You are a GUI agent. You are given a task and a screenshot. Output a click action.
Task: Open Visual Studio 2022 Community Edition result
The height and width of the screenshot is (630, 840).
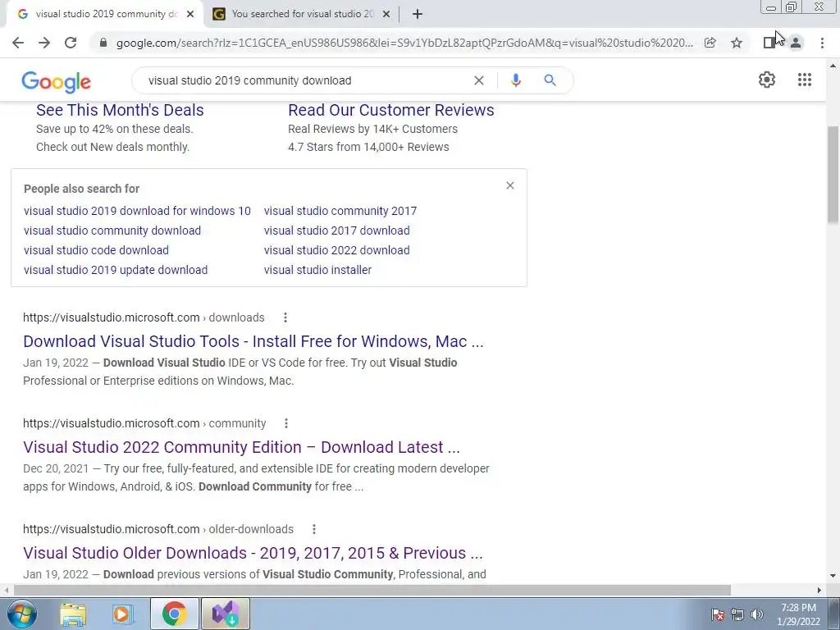(x=242, y=447)
